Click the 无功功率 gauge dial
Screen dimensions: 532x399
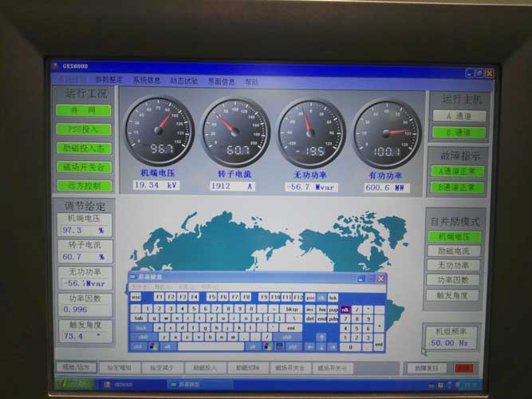311,131
